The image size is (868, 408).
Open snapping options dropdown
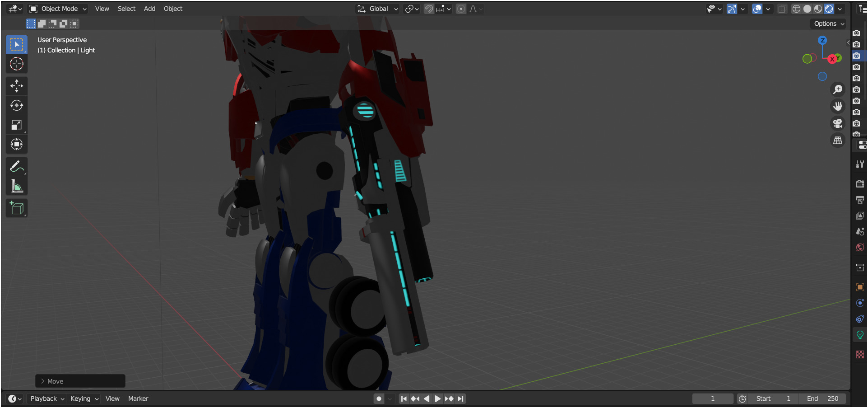(x=444, y=9)
